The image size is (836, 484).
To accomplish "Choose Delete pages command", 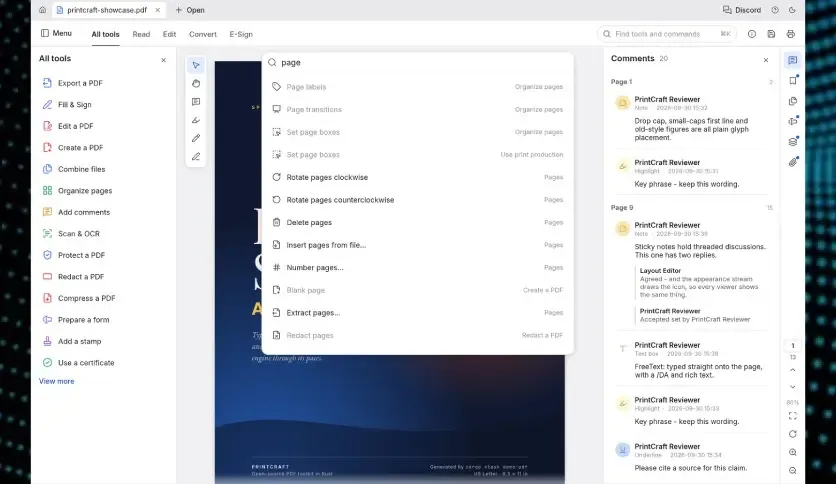I will pyautogui.click(x=417, y=222).
